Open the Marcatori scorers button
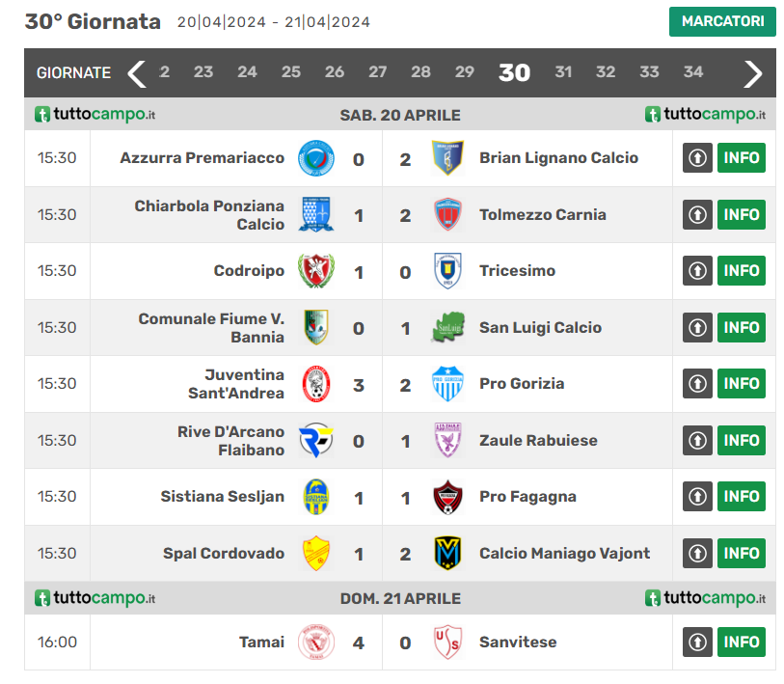This screenshot has width=784, height=684. pos(722,21)
